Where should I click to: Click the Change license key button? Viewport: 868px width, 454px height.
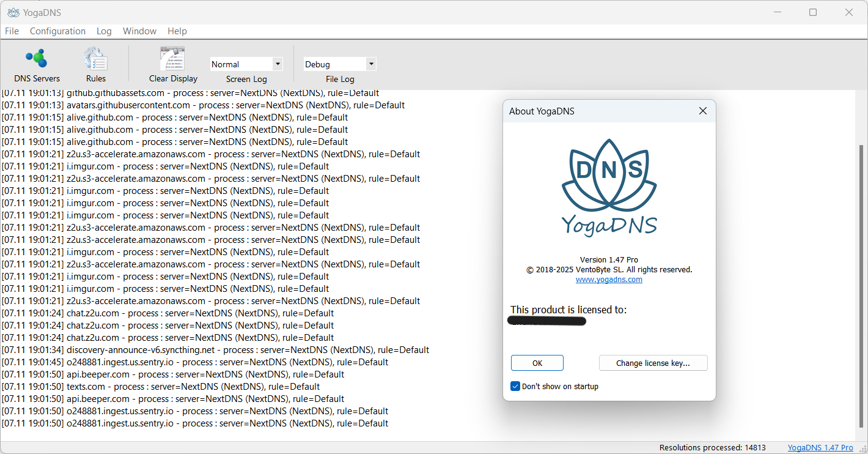653,363
